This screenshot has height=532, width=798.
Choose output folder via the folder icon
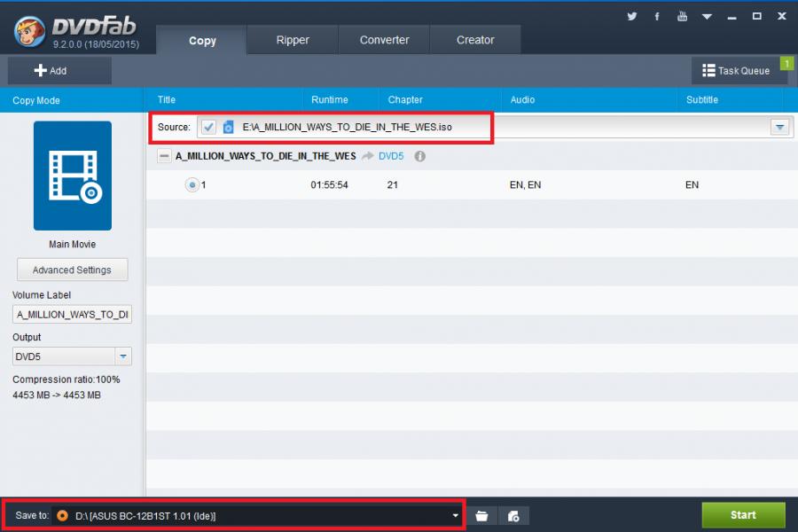pyautogui.click(x=481, y=516)
